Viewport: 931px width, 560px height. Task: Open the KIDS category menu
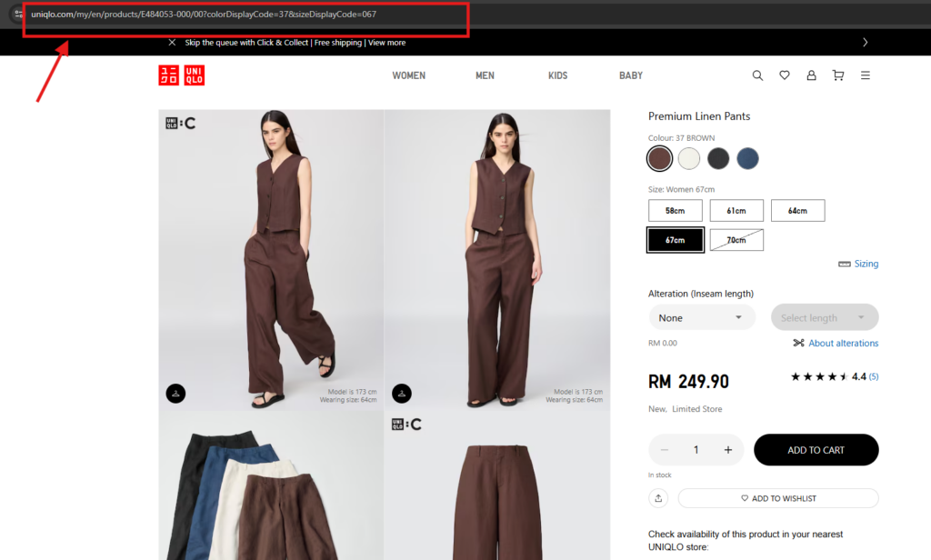click(557, 75)
